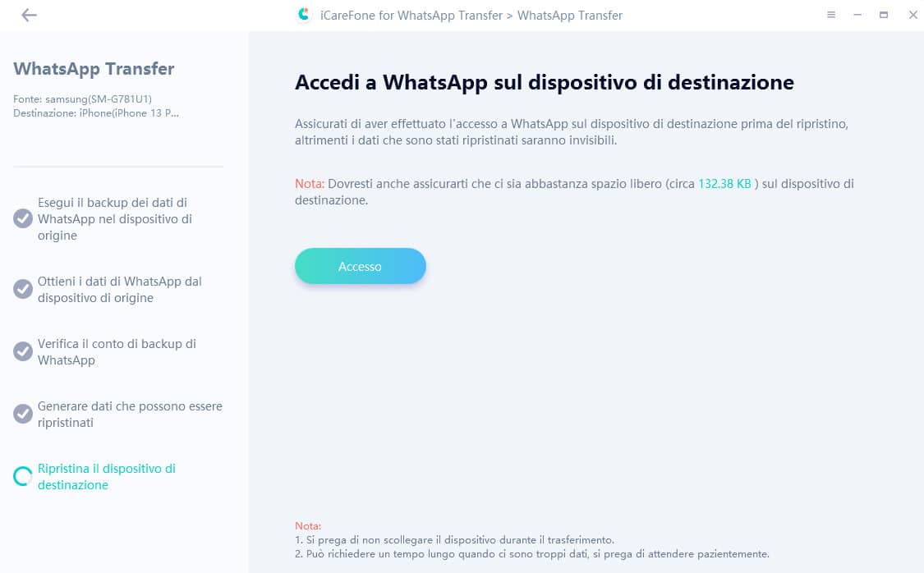The width and height of the screenshot is (924, 573).
Task: Click the Fonte samsung device label
Action: coord(82,99)
